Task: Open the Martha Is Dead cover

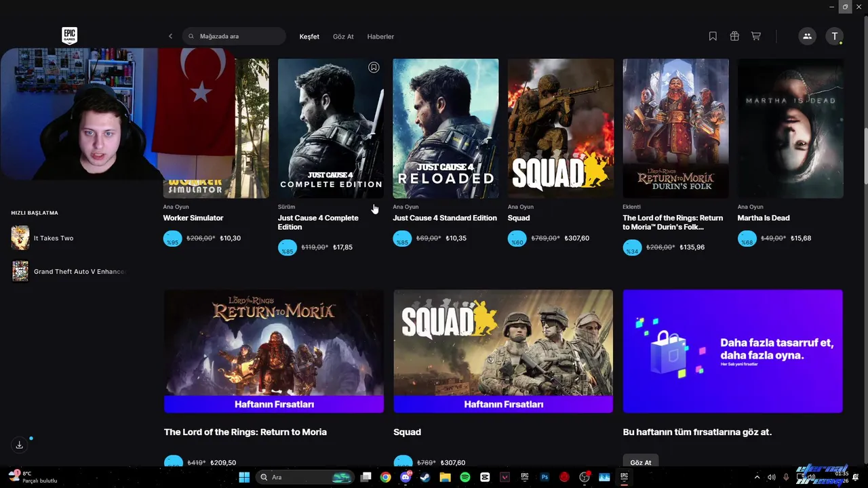Action: point(791,129)
